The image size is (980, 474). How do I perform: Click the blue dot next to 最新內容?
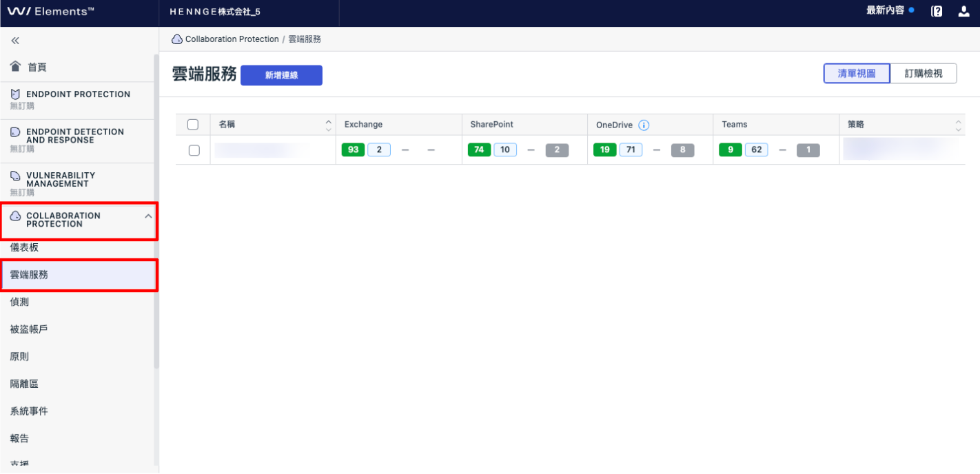tap(911, 10)
